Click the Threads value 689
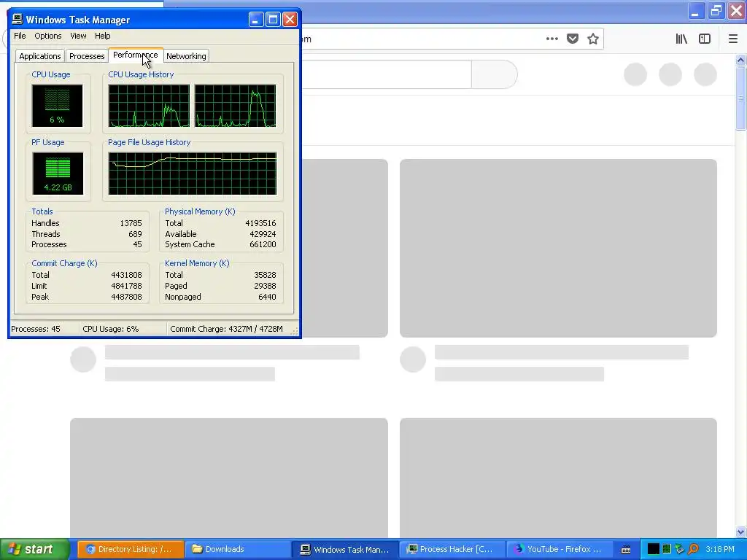747x560 pixels. [x=135, y=234]
